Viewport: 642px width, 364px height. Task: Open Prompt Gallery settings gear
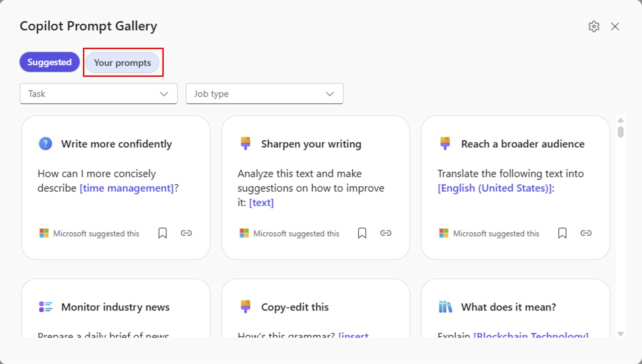coord(594,27)
